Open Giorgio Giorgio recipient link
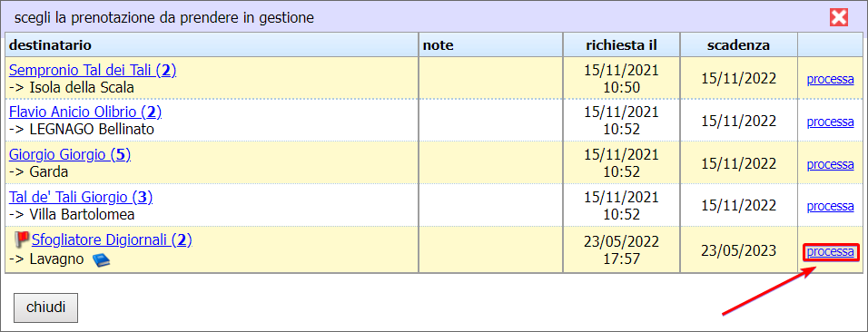Image resolution: width=868 pixels, height=332 pixels. 70,155
